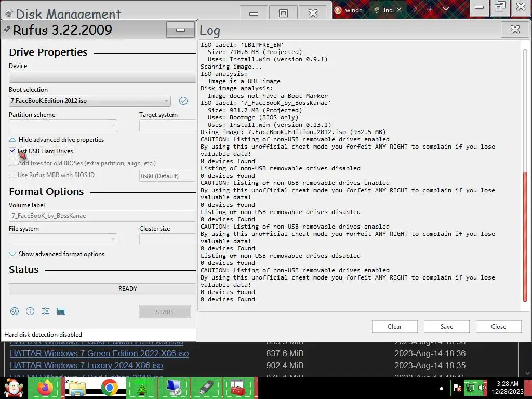Save the Rufus log

446,326
